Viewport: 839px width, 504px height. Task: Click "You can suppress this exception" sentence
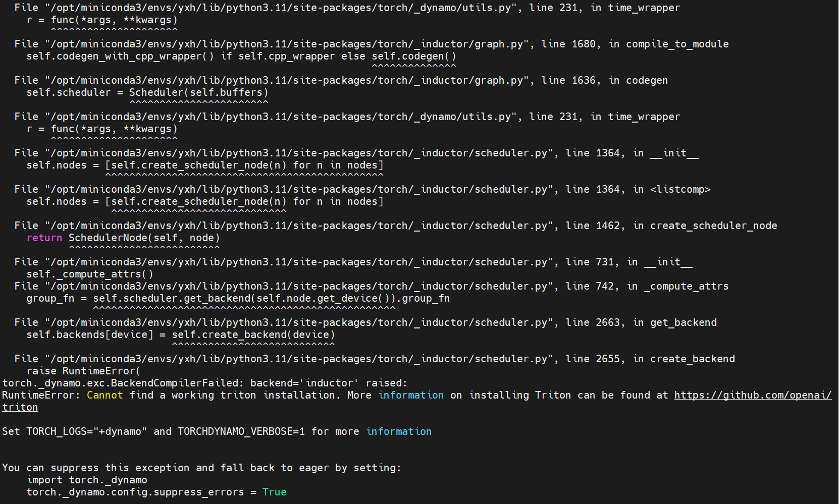pos(202,468)
